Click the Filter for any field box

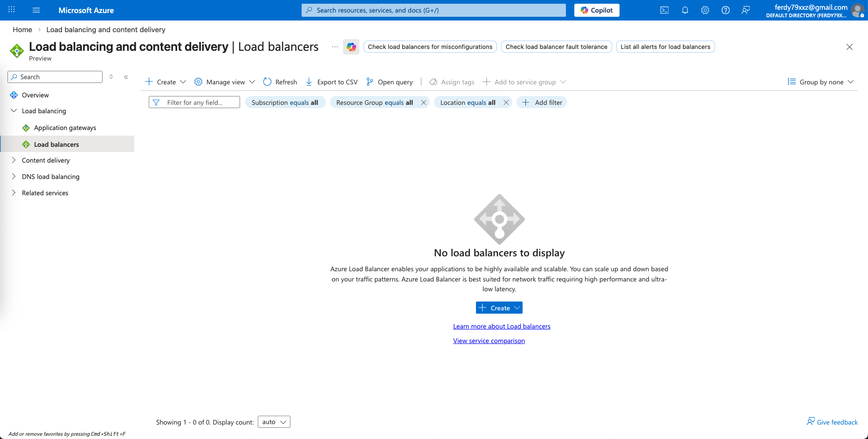[194, 103]
